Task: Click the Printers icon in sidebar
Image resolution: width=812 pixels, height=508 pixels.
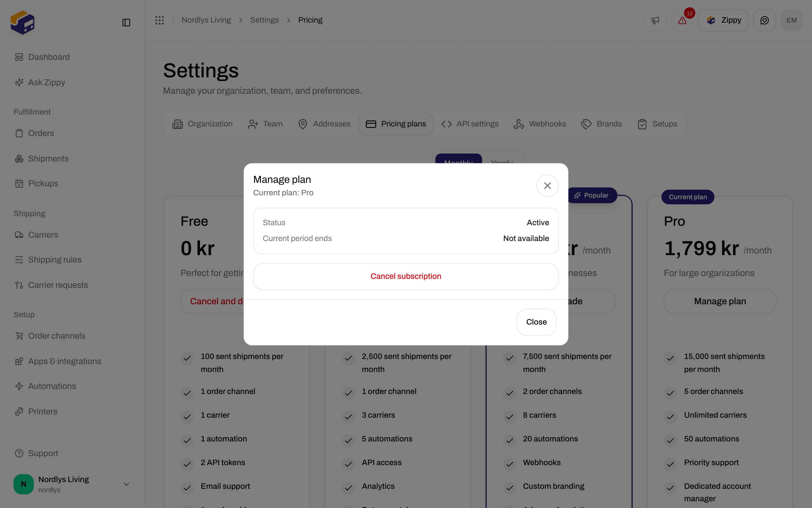Action: 19,411
